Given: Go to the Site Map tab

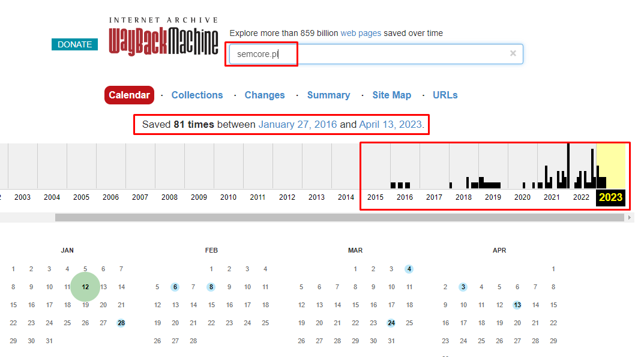Looking at the screenshot, I should tap(391, 95).
